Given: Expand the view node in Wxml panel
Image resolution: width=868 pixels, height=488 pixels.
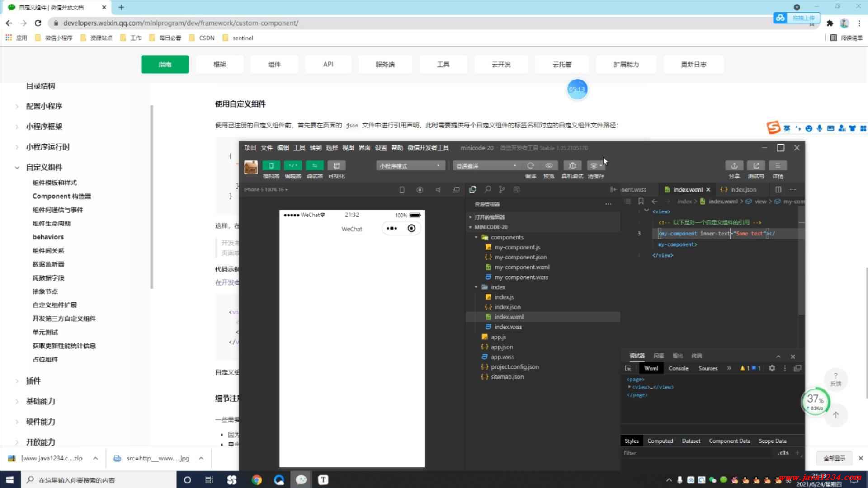Looking at the screenshot, I should 629,387.
